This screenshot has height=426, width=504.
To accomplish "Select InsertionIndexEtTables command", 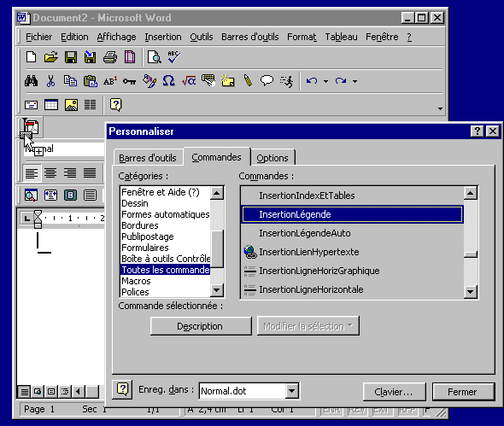I will [352, 195].
